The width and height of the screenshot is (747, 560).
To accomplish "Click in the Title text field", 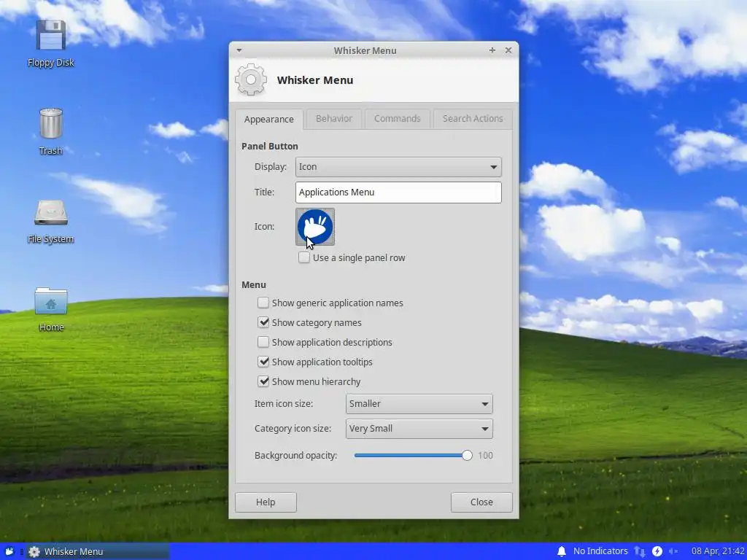I will [398, 192].
